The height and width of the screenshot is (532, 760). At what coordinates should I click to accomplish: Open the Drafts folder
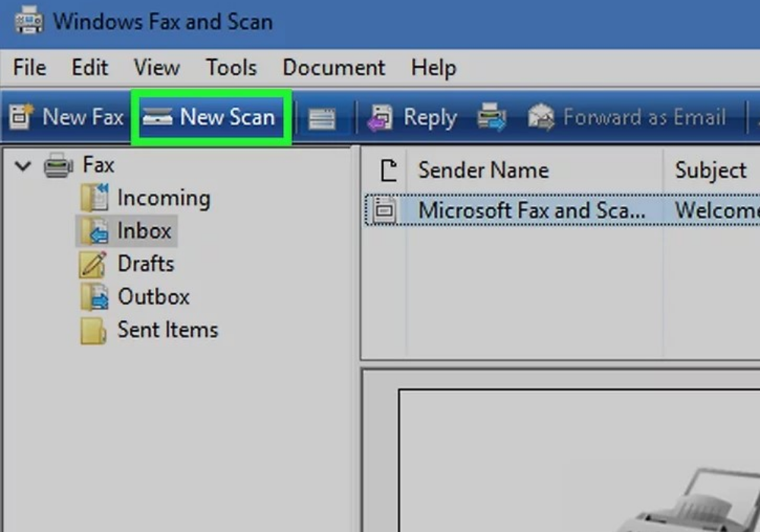click(145, 264)
